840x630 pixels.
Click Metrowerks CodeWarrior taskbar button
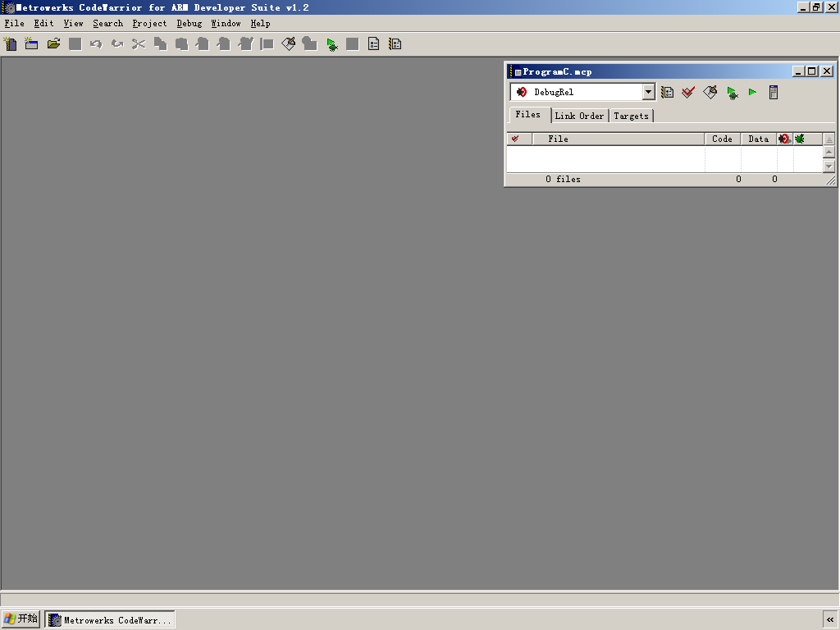pyautogui.click(x=110, y=620)
